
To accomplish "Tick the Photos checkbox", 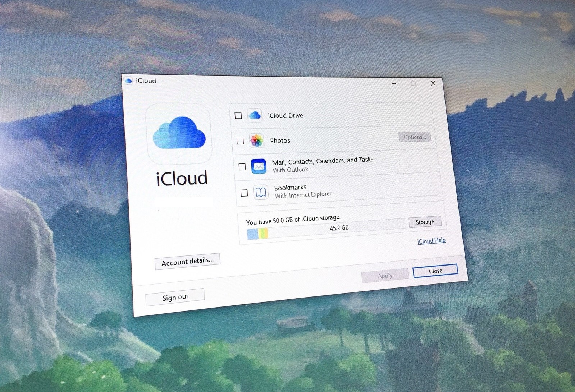I will [240, 141].
